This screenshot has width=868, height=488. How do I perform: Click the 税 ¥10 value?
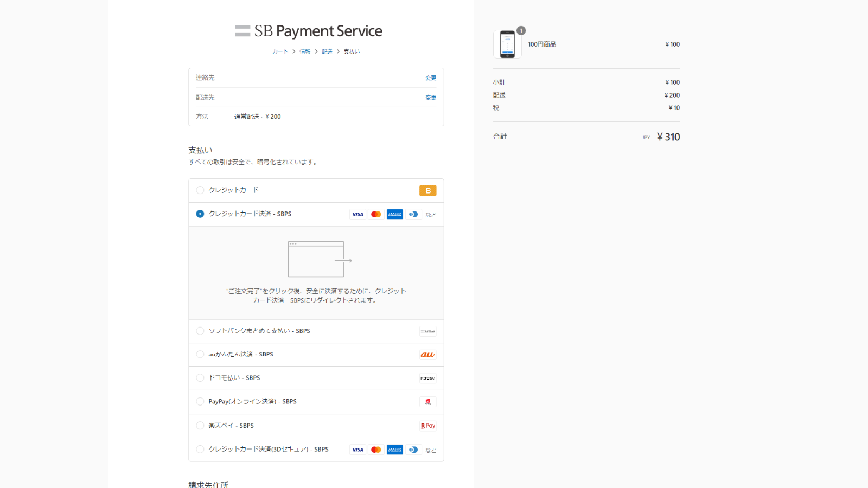coord(674,108)
